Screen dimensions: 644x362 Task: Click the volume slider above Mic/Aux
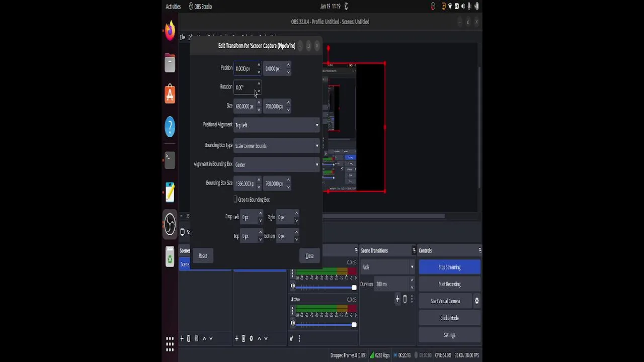[326, 288]
